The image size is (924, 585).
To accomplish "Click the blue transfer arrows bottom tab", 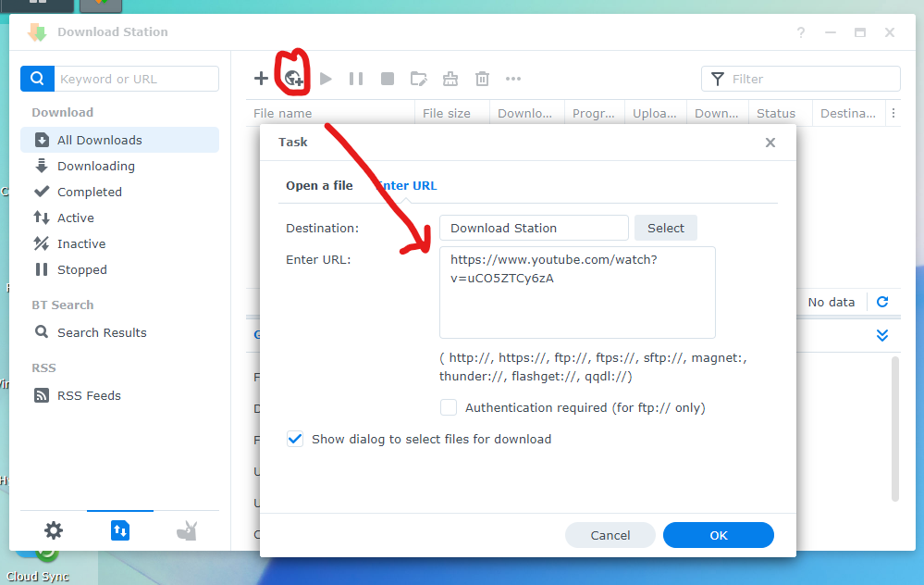I will tap(120, 530).
